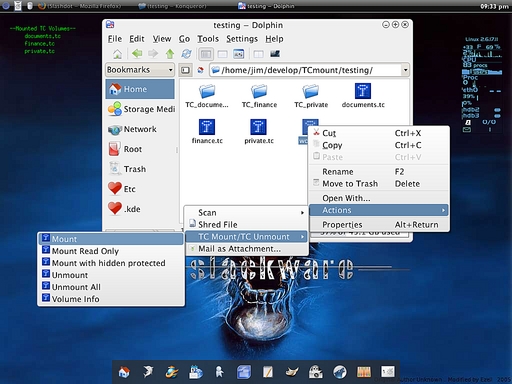Select the .kde heart bookmark
The height and width of the screenshot is (384, 512).
coord(140,209)
